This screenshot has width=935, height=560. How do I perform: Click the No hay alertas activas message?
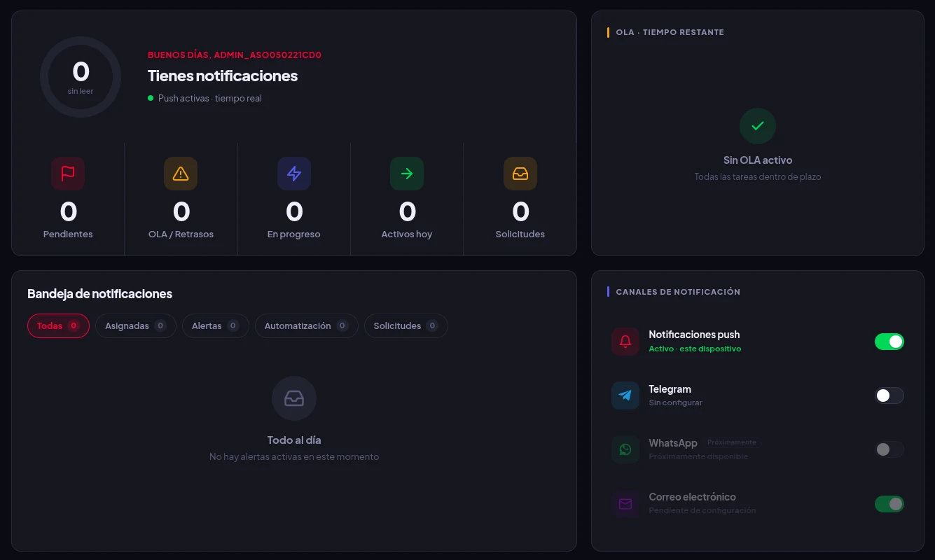click(294, 457)
